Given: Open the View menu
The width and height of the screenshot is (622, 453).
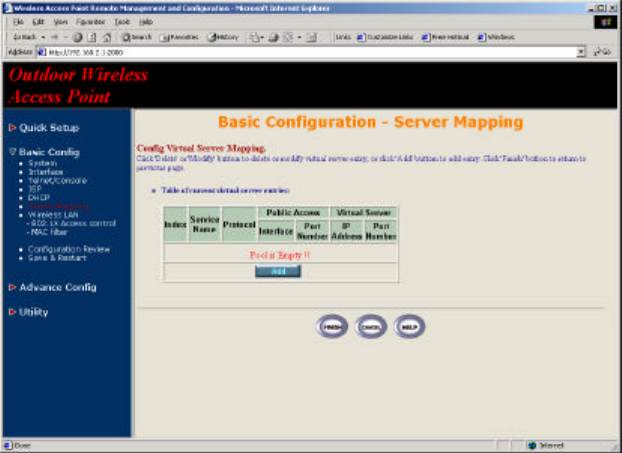Looking at the screenshot, I should [60, 22].
